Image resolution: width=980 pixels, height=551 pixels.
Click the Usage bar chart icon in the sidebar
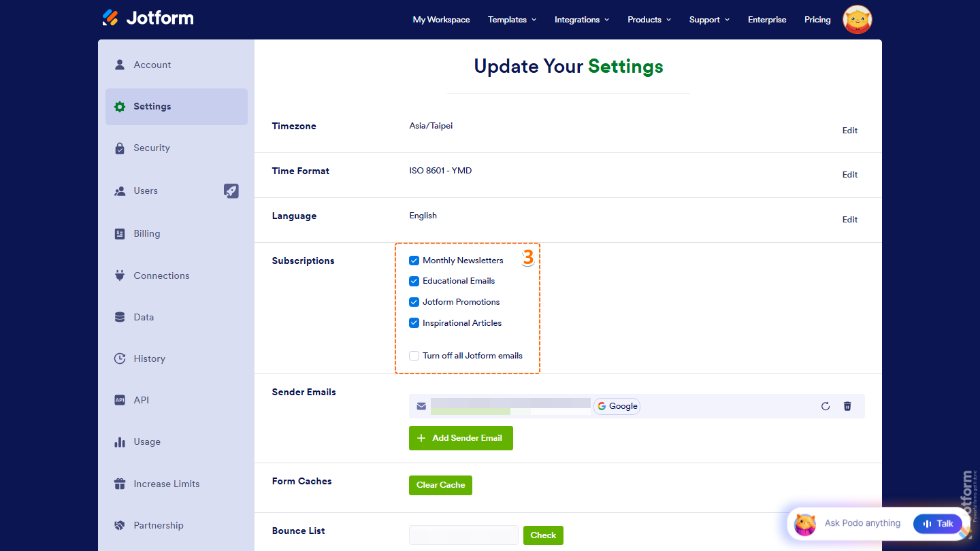[x=120, y=442]
